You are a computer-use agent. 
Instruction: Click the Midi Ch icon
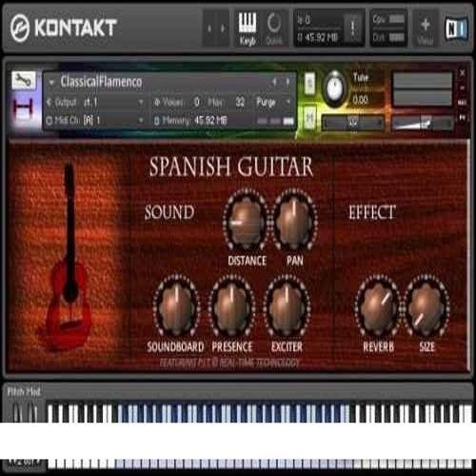click(49, 120)
